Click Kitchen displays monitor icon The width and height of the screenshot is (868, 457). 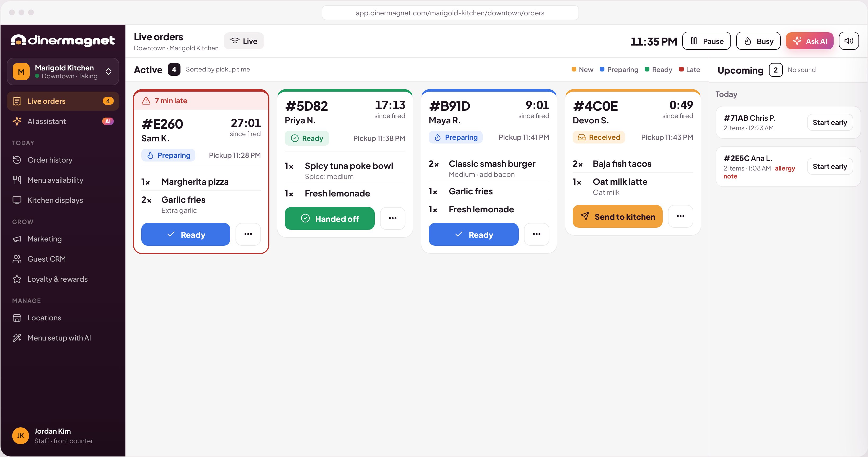(17, 200)
